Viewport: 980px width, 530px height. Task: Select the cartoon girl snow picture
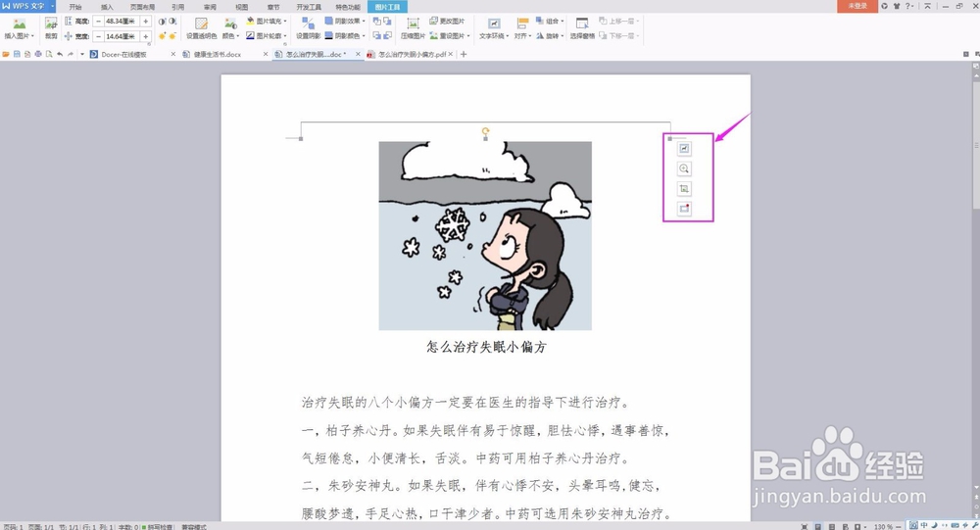[x=485, y=236]
